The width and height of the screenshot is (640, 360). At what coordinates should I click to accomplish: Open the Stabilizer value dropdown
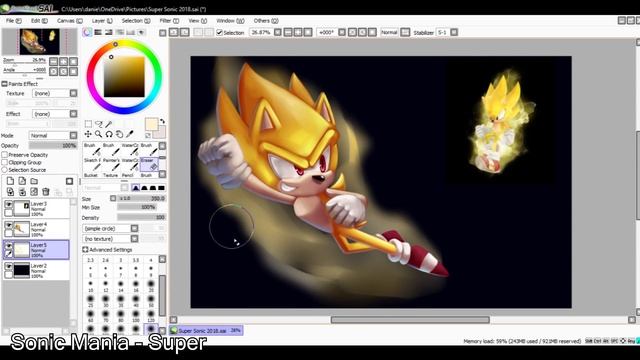454,32
